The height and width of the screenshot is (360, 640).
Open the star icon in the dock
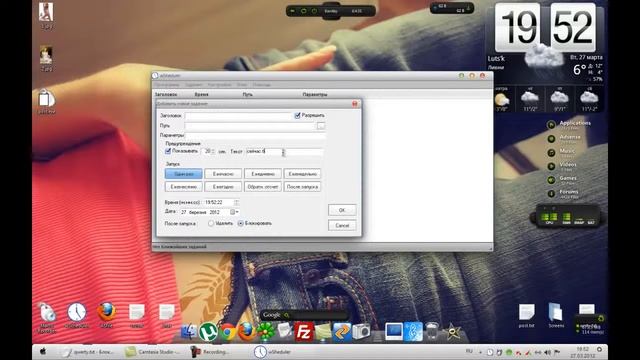(x=453, y=332)
